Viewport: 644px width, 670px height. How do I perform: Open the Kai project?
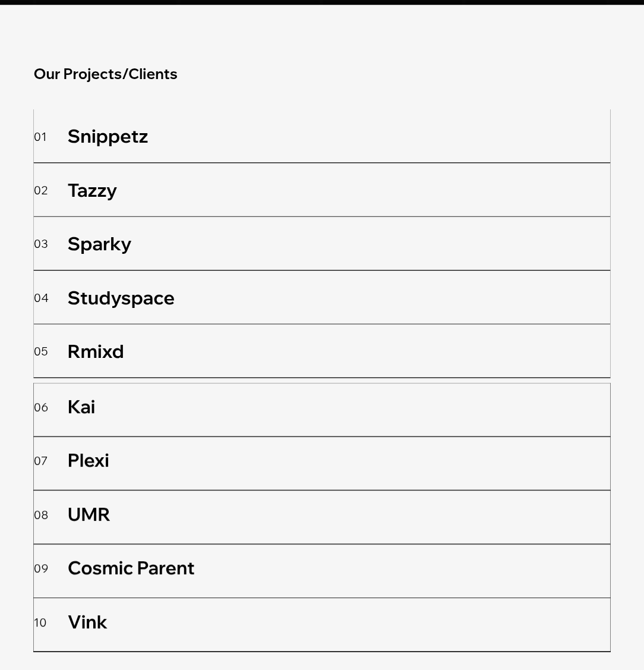(x=81, y=407)
